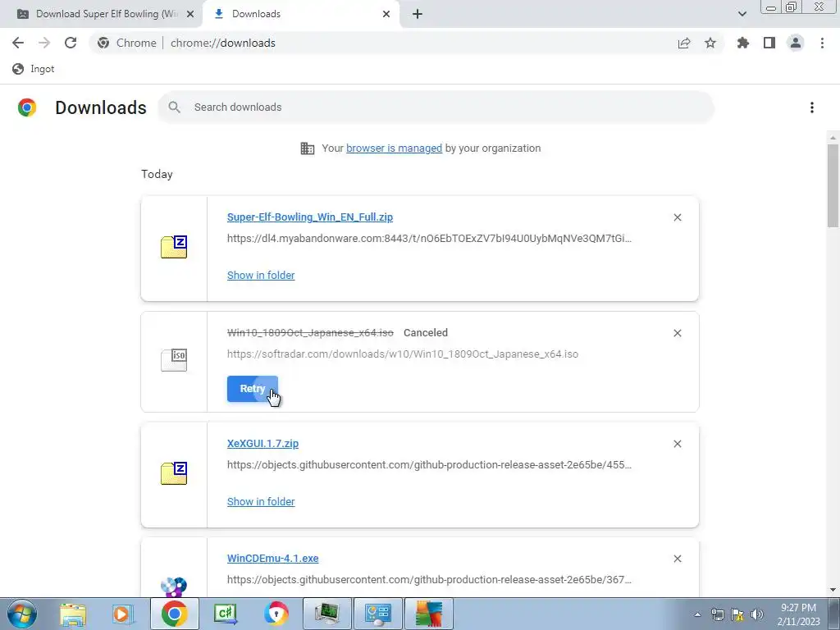This screenshot has height=630, width=840.
Task: Toggle the side panel icon
Action: (x=769, y=43)
